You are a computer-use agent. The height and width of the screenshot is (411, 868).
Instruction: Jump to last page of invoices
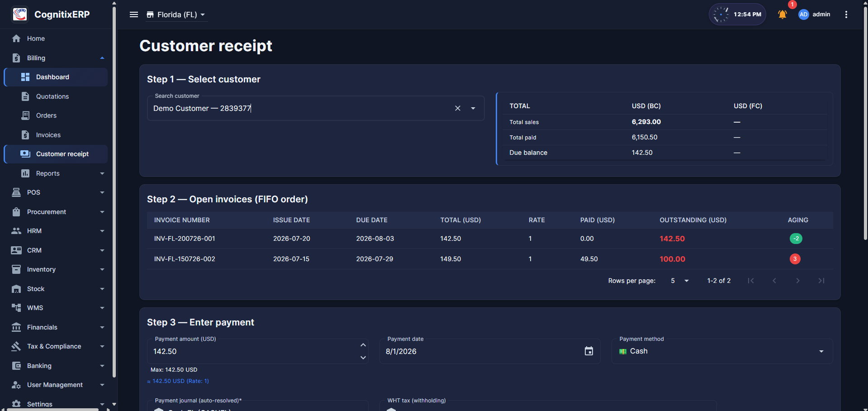click(x=821, y=281)
